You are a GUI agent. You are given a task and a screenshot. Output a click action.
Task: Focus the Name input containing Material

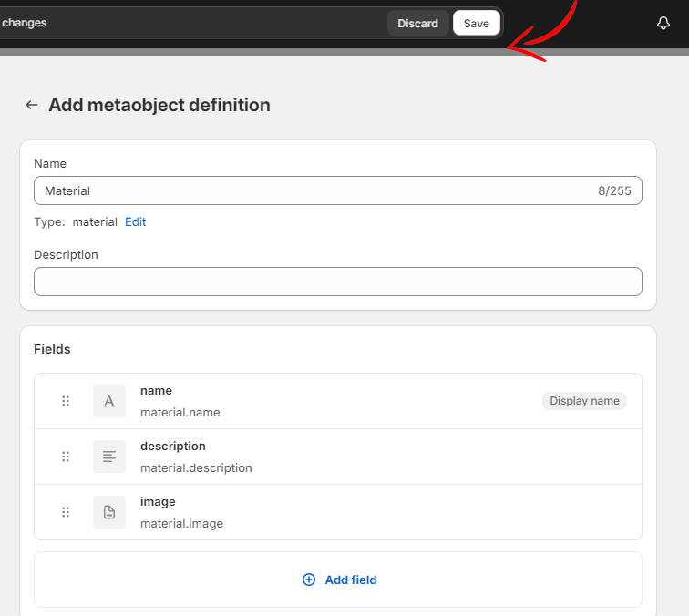click(x=310, y=190)
